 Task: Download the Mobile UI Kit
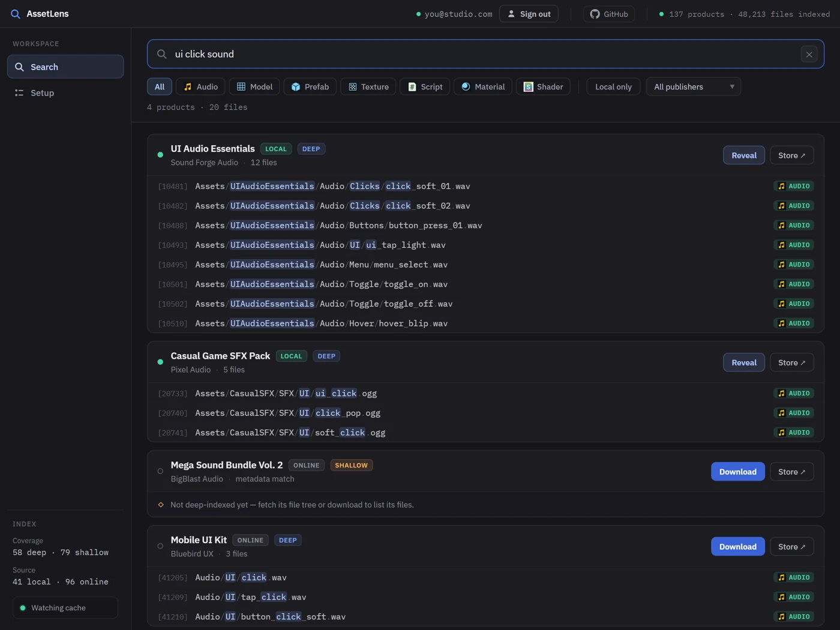click(x=738, y=547)
